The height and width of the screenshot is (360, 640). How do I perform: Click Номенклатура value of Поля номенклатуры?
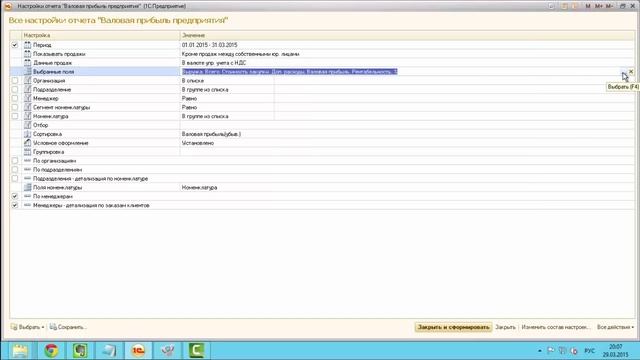(199, 187)
